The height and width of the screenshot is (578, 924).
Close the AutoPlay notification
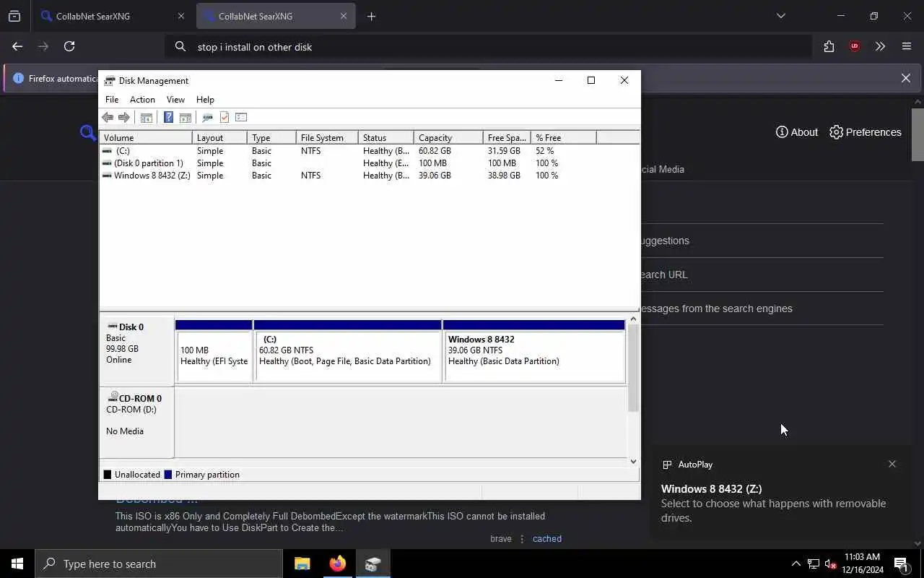(x=892, y=464)
